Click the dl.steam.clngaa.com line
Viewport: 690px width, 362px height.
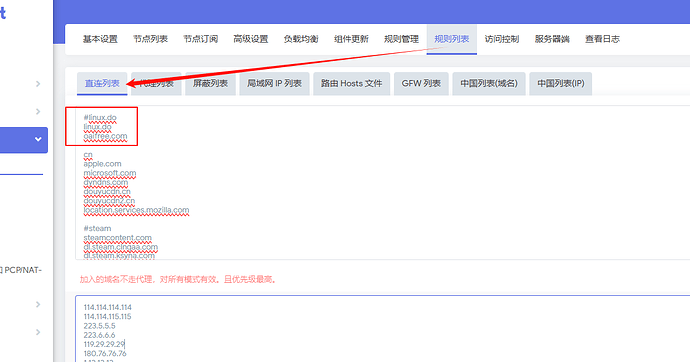click(121, 247)
